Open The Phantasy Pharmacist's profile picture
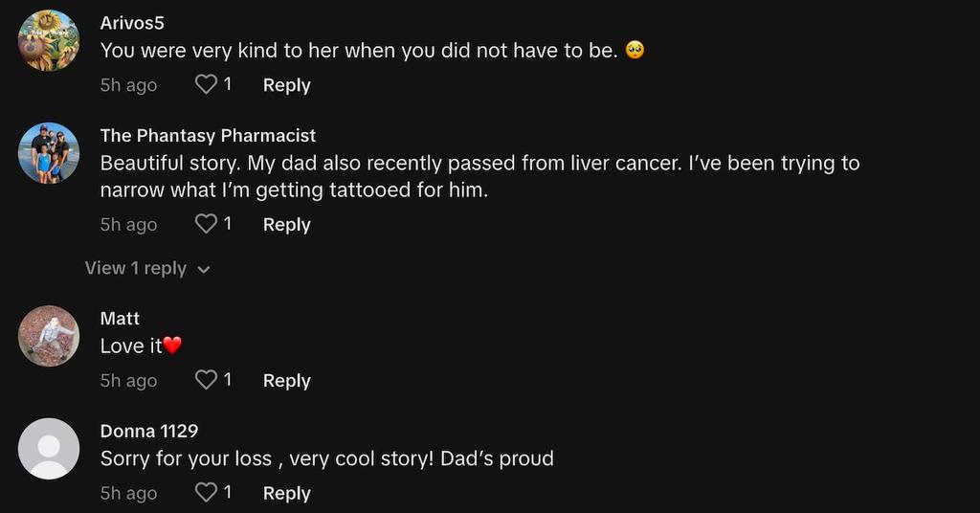The height and width of the screenshot is (513, 980). [x=49, y=153]
